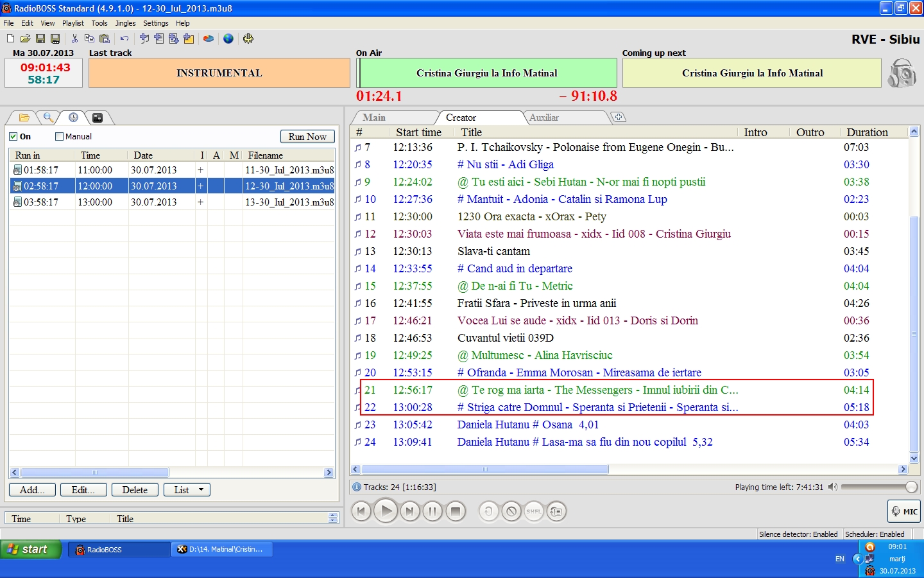Image resolution: width=924 pixels, height=578 pixels.
Task: Click the Edit... scheduler button
Action: pos(83,489)
